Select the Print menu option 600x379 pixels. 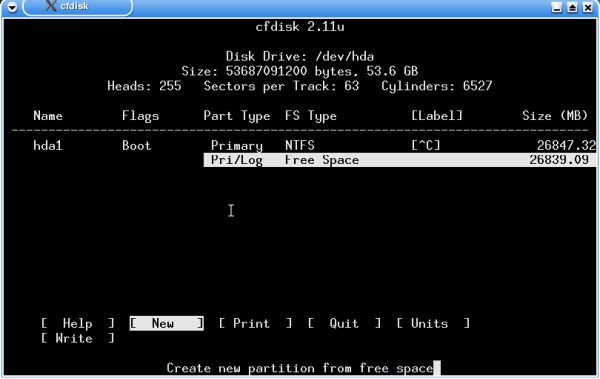255,323
